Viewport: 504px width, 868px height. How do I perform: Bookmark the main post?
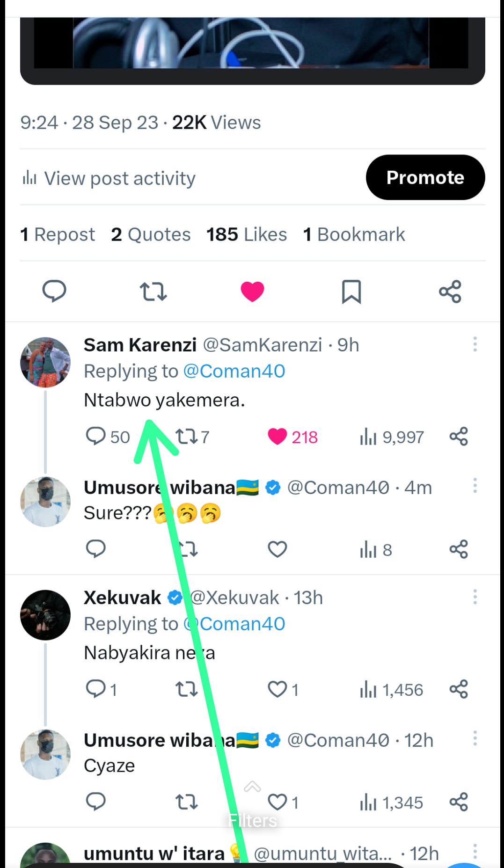click(351, 292)
